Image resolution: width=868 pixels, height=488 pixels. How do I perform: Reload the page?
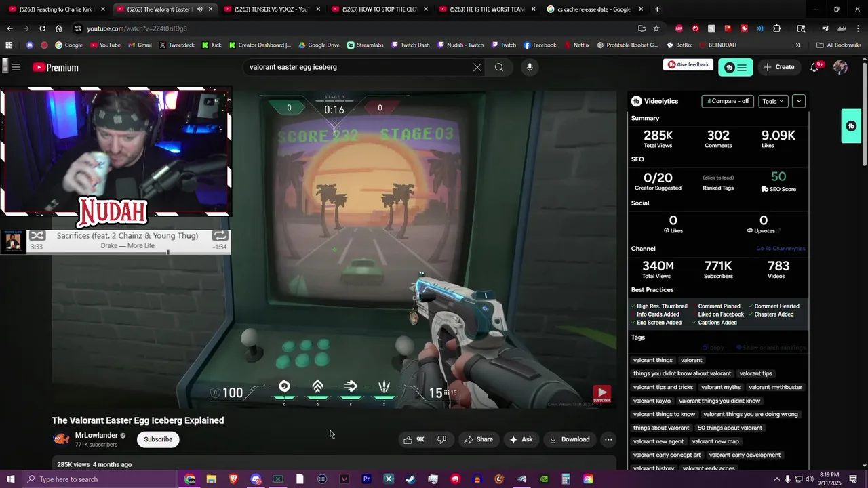coord(42,28)
